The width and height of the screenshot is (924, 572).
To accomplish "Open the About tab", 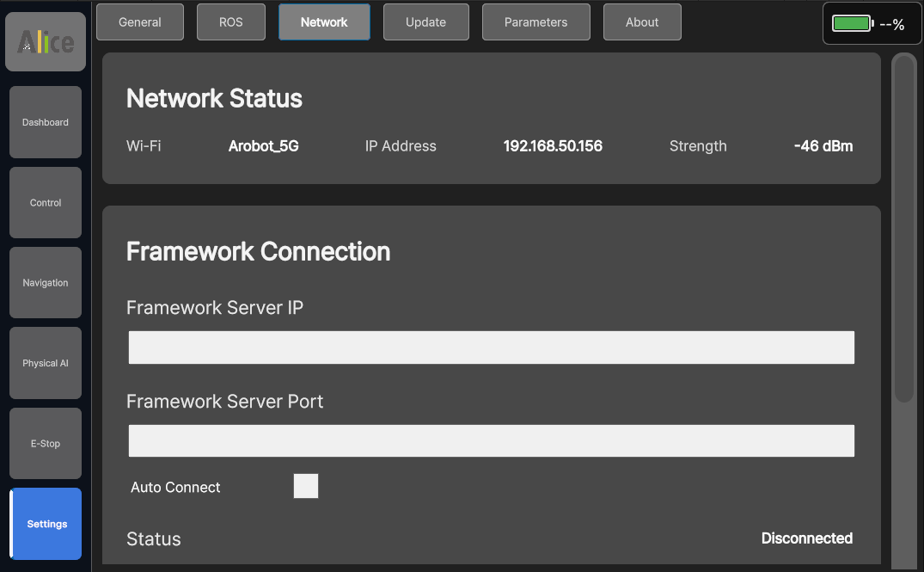I will tap(642, 22).
